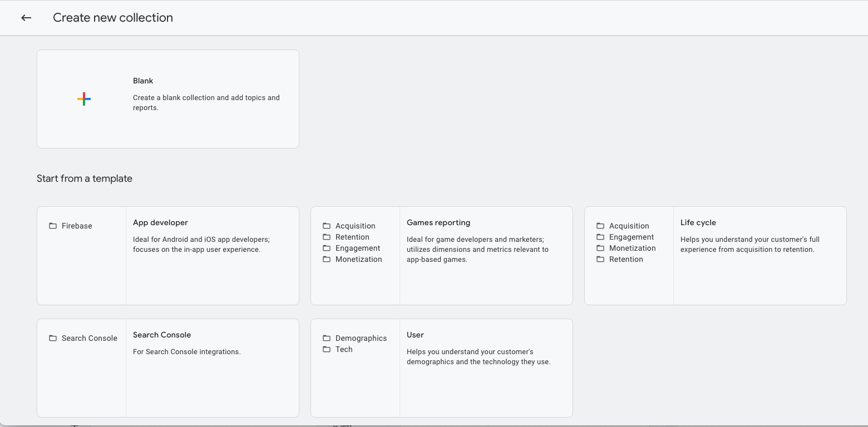Select the App developer template title

click(160, 222)
